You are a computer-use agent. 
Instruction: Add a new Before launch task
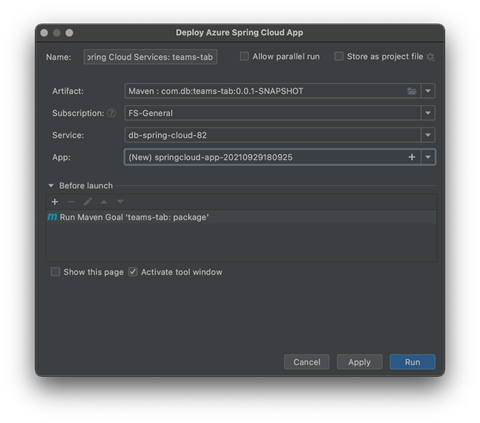pos(55,202)
